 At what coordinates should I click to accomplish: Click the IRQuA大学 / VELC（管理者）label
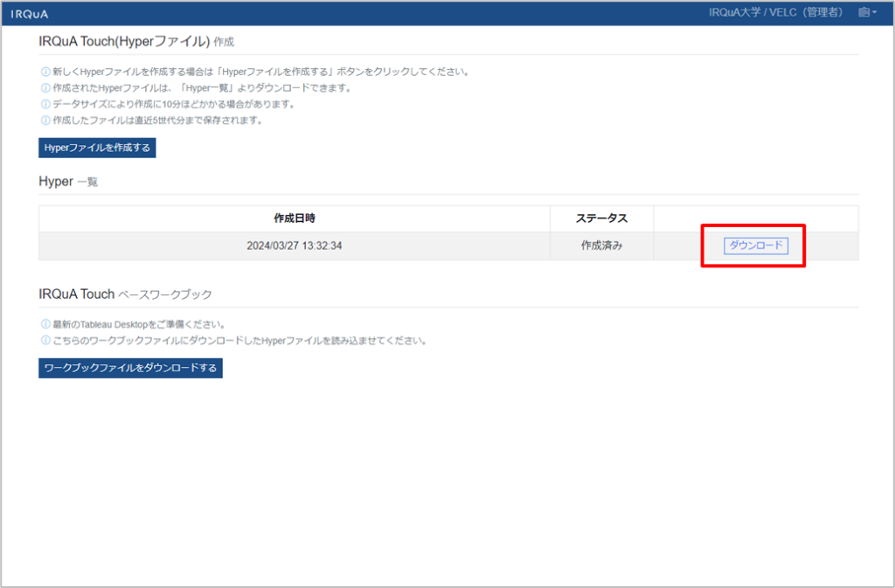(776, 13)
